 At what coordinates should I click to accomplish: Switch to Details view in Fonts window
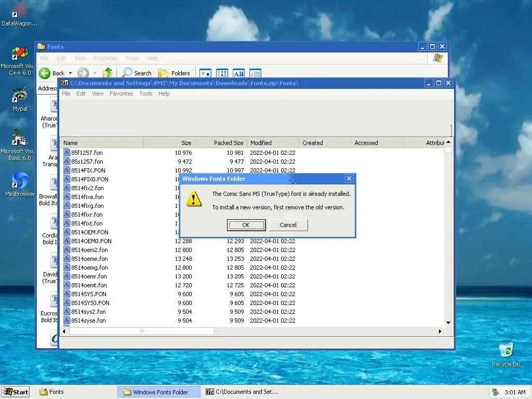tap(255, 73)
